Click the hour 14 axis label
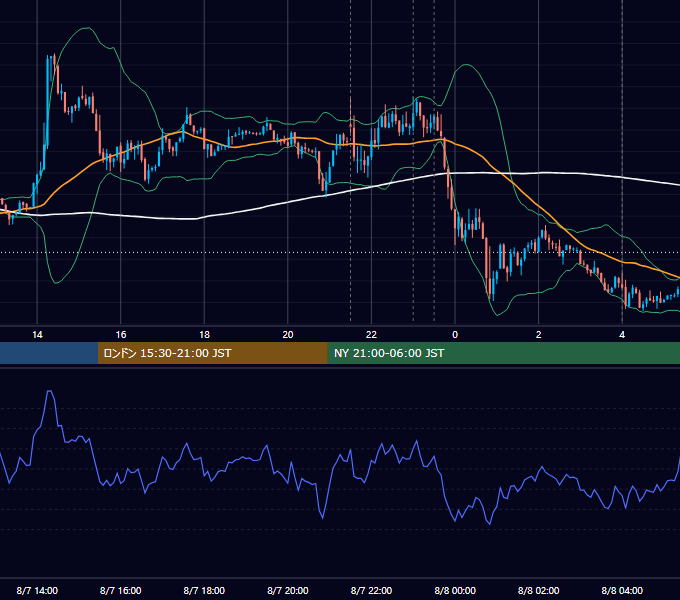The width and height of the screenshot is (680, 600). (x=37, y=334)
